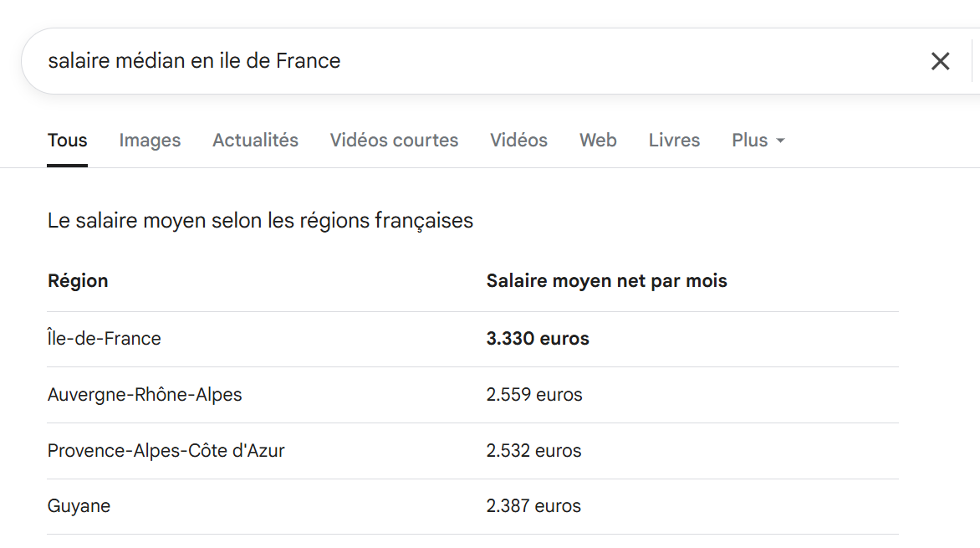This screenshot has height=548, width=980.
Task: Select the Île-de-France table row
Action: point(473,339)
